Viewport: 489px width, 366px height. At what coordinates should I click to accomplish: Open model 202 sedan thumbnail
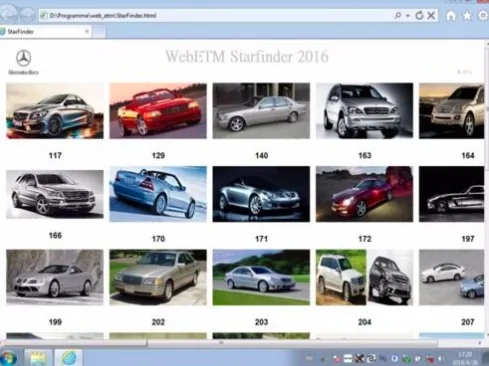(x=158, y=277)
